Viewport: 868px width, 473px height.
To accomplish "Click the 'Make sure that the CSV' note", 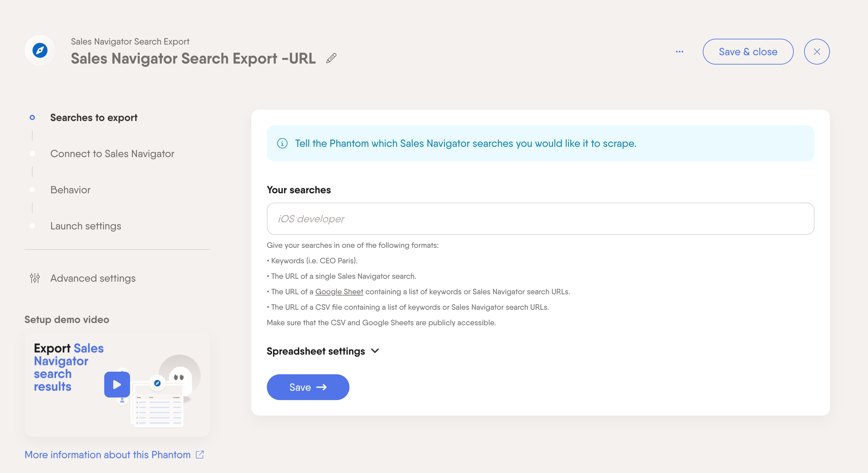I will point(381,323).
